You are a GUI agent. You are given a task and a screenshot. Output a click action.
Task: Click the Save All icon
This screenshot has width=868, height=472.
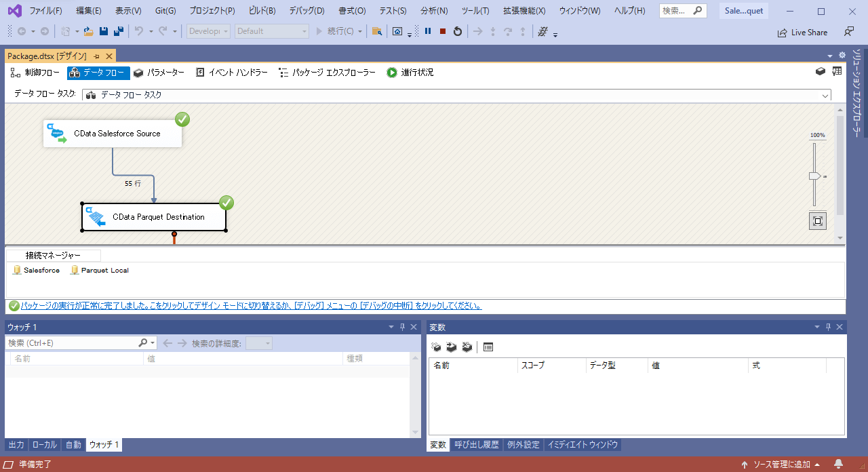coord(118,31)
